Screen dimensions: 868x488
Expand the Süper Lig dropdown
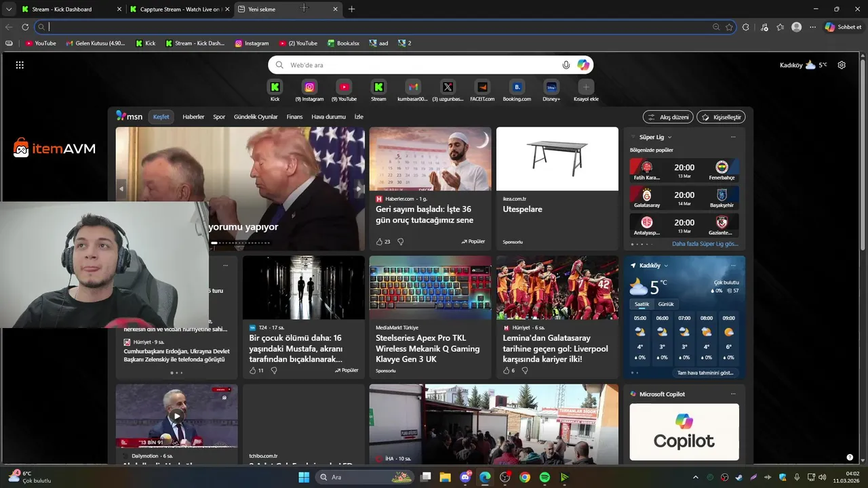[x=670, y=137]
